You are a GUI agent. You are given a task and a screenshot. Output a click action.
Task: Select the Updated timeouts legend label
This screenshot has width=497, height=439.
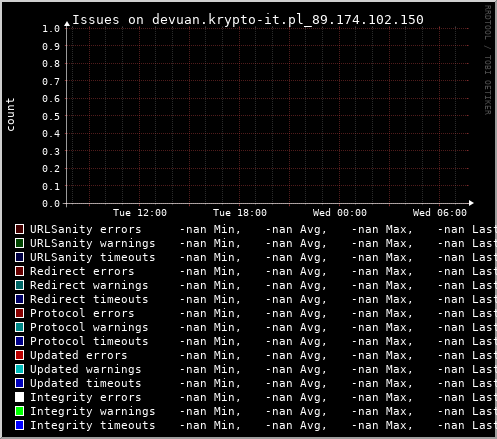tap(86, 383)
